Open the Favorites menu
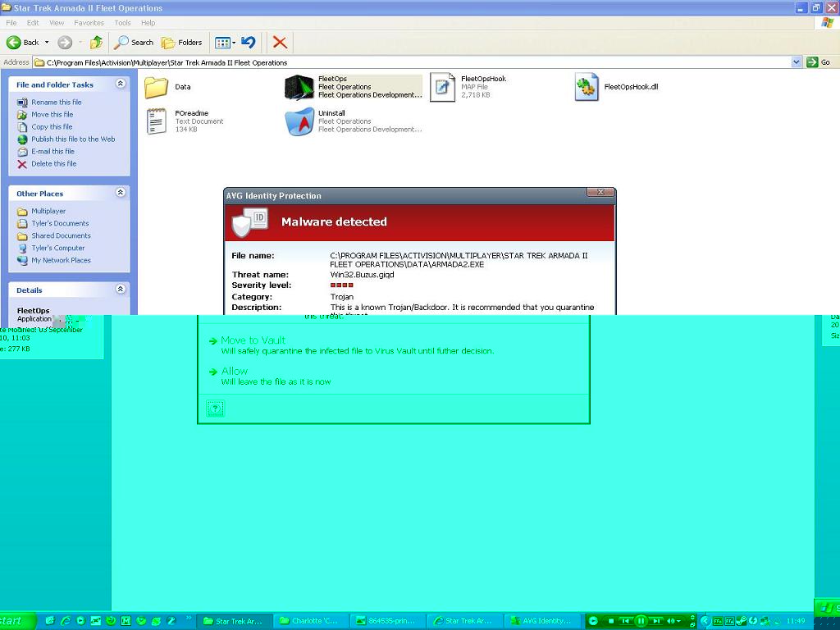 pyautogui.click(x=89, y=23)
